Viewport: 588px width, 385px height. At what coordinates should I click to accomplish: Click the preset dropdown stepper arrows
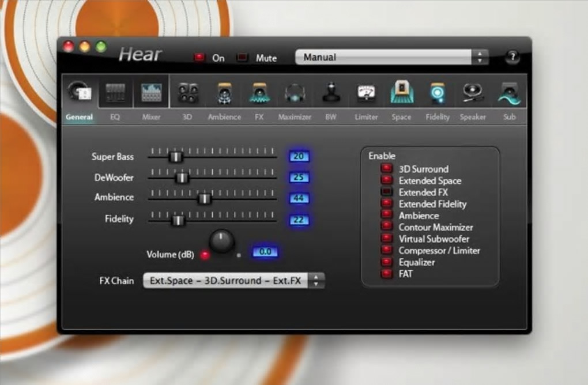[x=480, y=57]
